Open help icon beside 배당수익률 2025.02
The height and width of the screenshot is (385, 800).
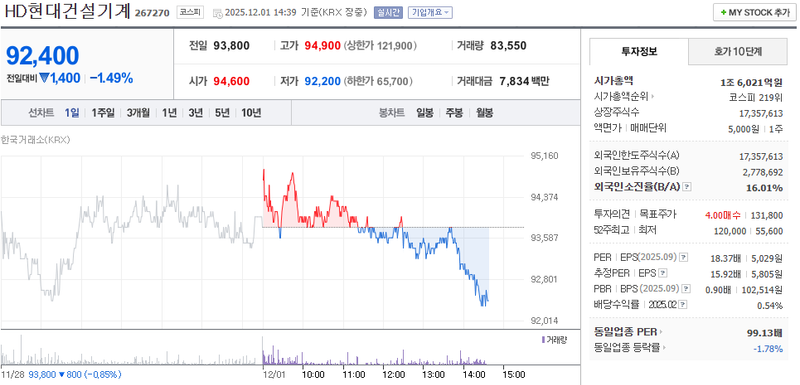point(683,305)
